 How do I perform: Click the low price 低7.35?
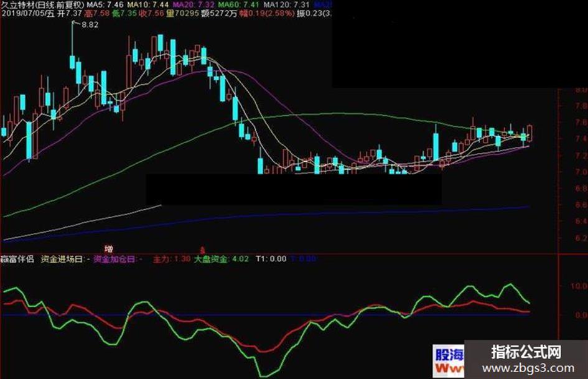[124, 14]
